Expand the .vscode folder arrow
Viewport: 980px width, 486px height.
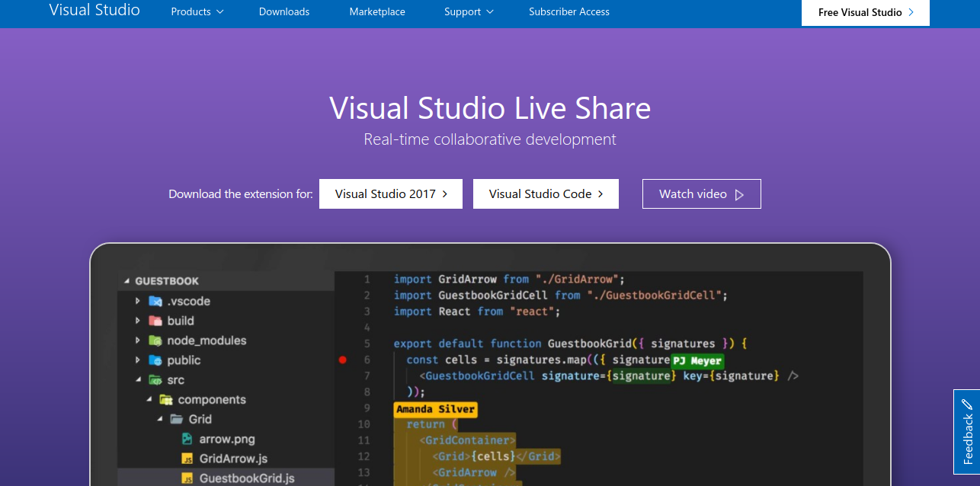coord(138,301)
